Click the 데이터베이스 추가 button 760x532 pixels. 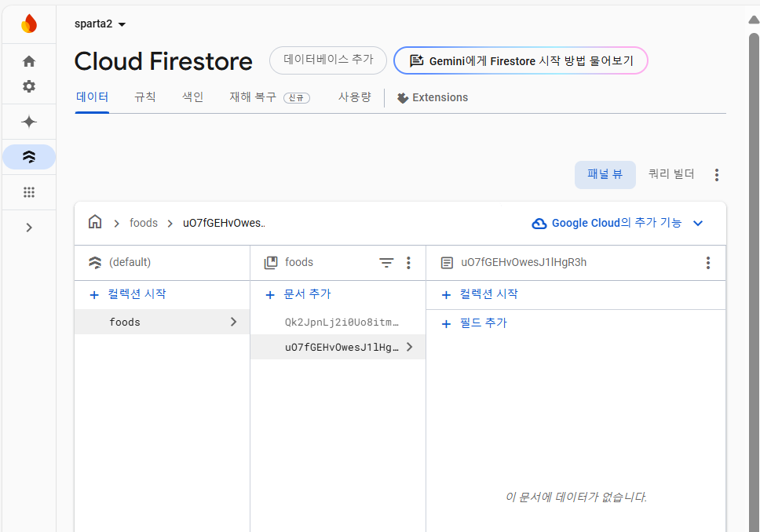pyautogui.click(x=328, y=60)
